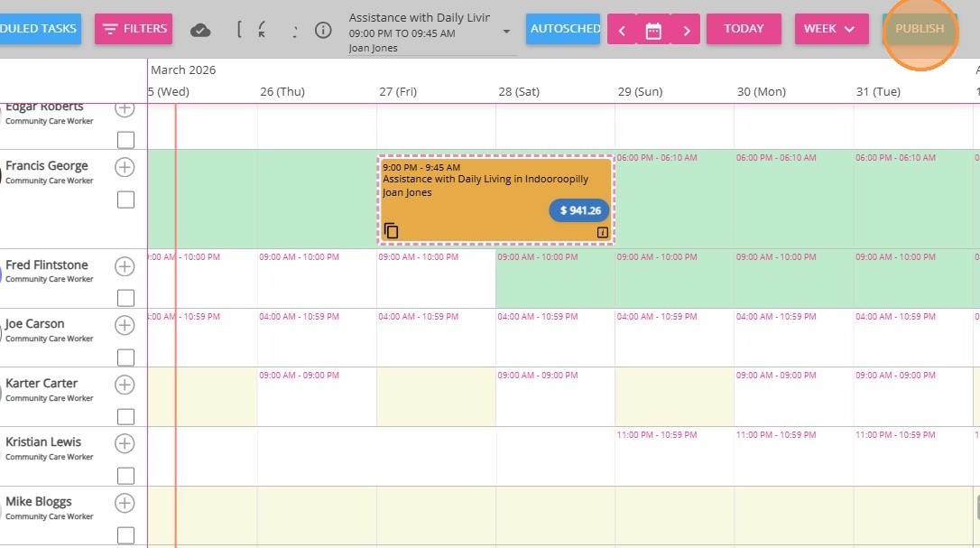Viewport: 980px width, 548px height.
Task: Click the cloud sync status icon
Action: tap(200, 30)
